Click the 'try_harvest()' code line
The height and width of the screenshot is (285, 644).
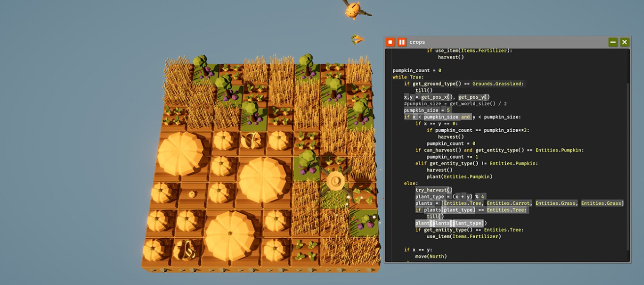433,190
